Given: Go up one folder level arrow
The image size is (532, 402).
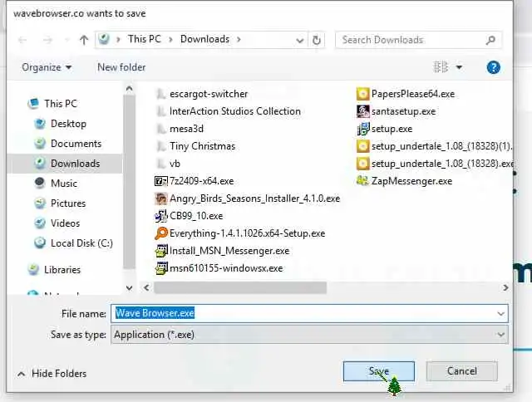Looking at the screenshot, I should [x=84, y=40].
